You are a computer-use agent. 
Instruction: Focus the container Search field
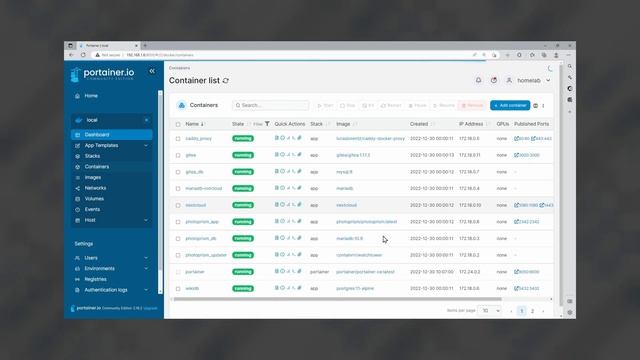point(270,105)
